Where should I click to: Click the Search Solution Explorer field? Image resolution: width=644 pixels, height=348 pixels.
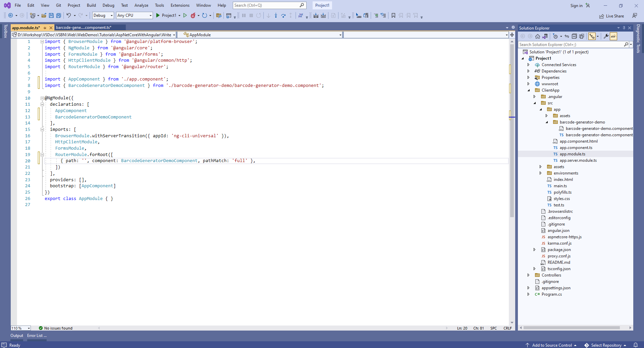[x=571, y=44]
